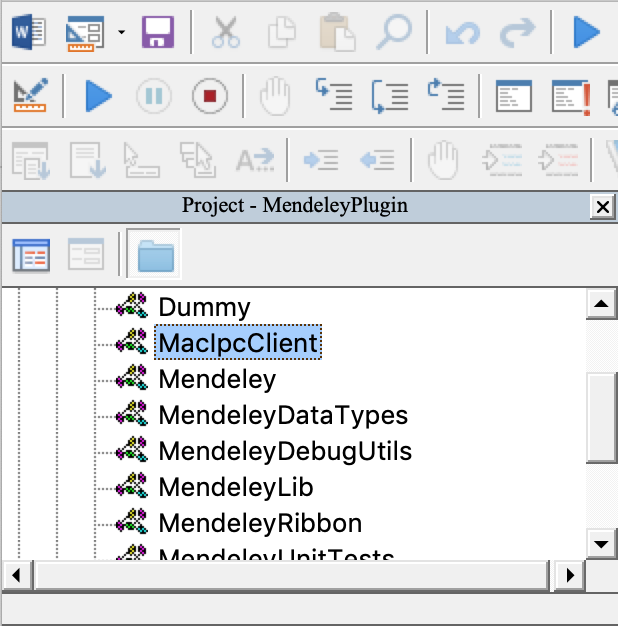Click the View Code icon in Project panel

31,255
